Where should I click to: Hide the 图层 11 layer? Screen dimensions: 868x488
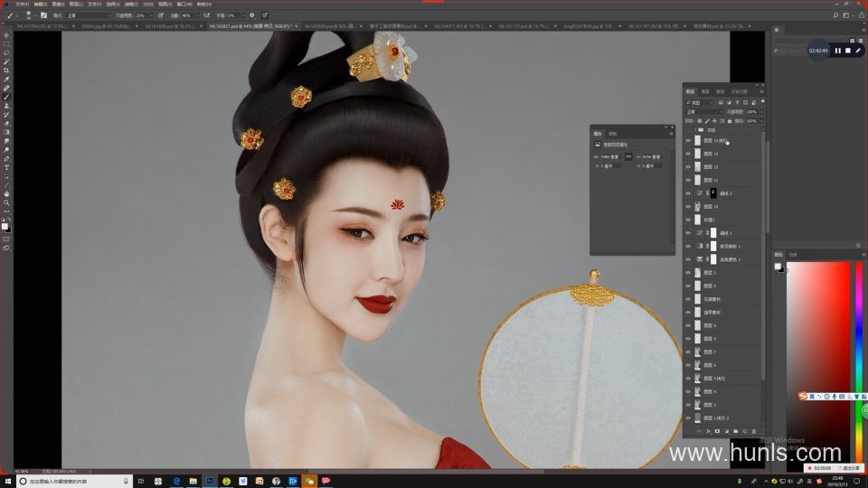[x=688, y=181]
